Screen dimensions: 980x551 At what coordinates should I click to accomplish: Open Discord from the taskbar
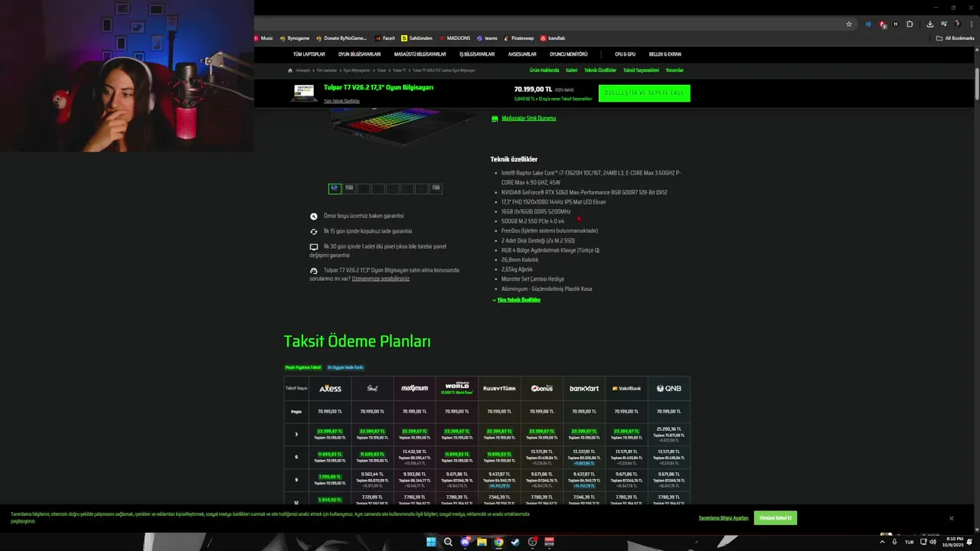tap(465, 542)
